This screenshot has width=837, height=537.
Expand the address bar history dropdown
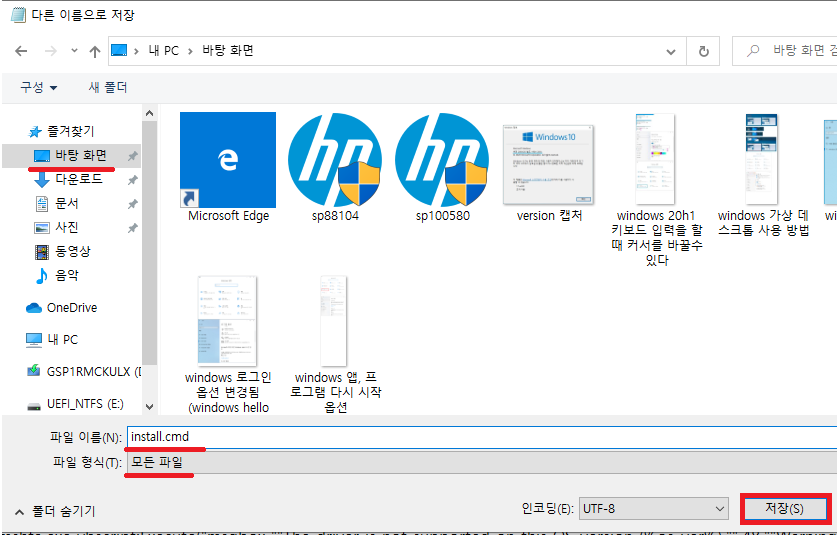[x=671, y=52]
